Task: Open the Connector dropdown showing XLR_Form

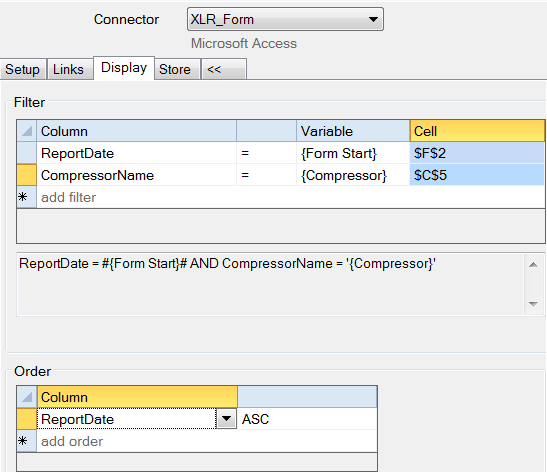Action: tap(285, 19)
